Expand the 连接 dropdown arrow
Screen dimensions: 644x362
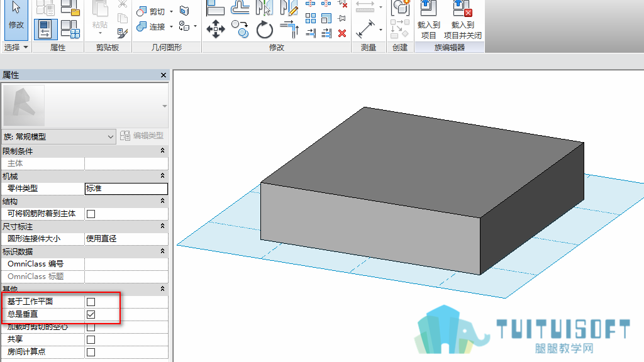tap(171, 26)
